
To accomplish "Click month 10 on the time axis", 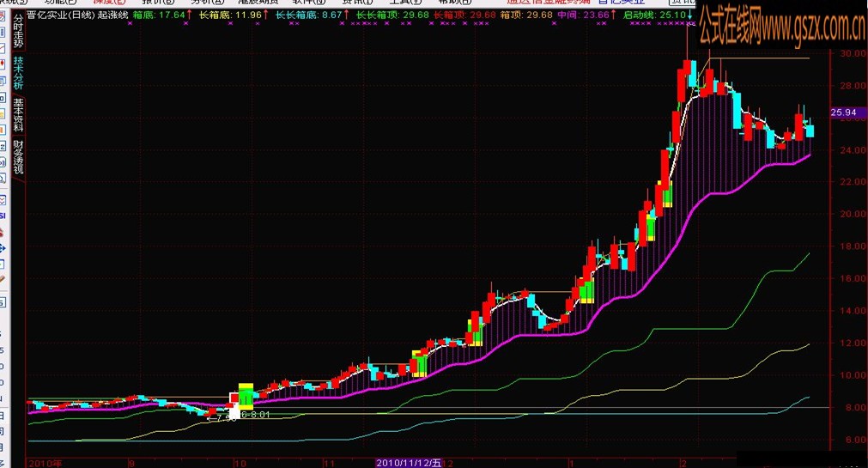I will [240, 463].
